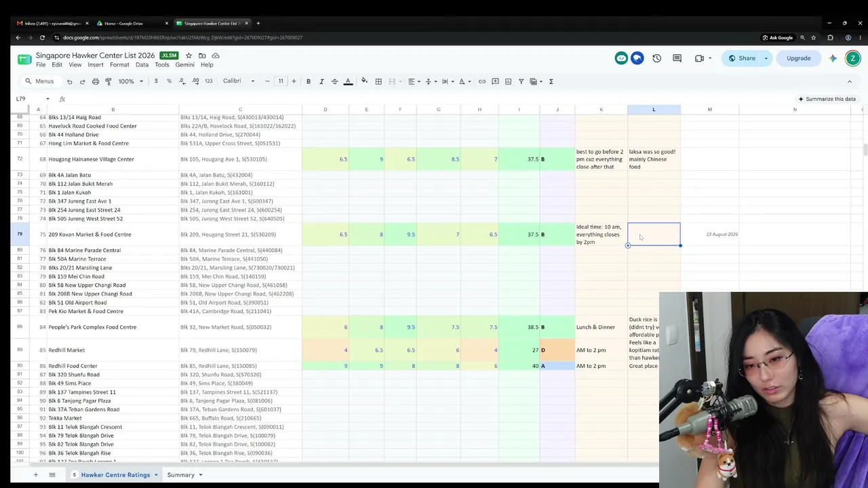Screen dimensions: 868x488
Task: Search the Menus box
Action: [40, 81]
